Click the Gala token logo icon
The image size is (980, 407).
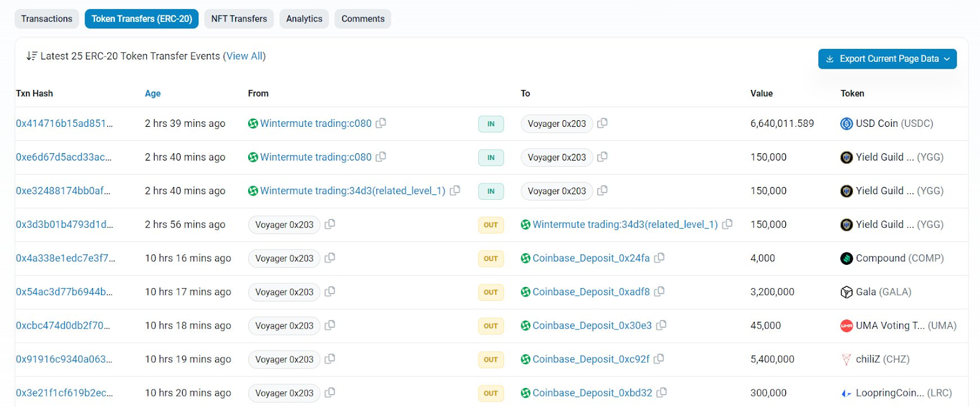(846, 292)
